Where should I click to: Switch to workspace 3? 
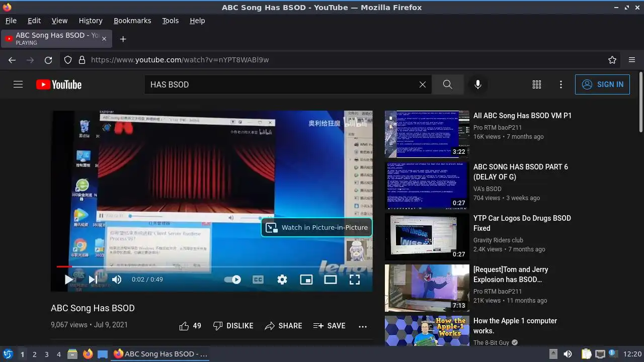click(x=46, y=354)
